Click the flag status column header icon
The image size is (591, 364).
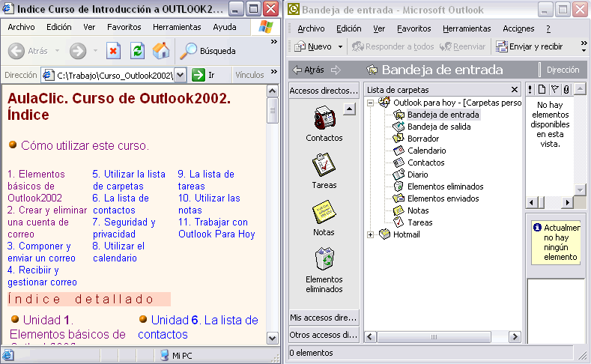pyautogui.click(x=554, y=89)
